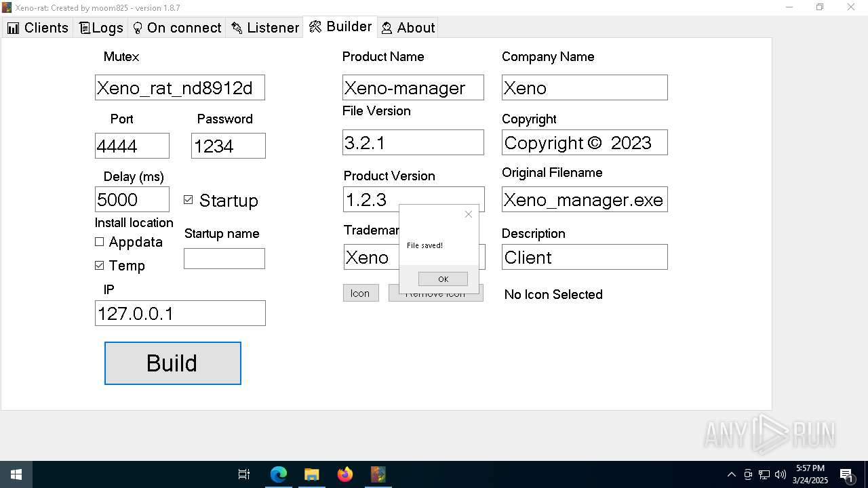This screenshot has height=488, width=868.
Task: Click the Xeno-rat title bar app icon
Action: 7,7
